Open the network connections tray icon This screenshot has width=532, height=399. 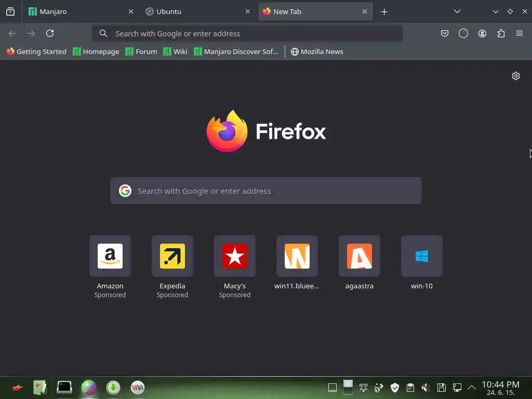(457, 388)
